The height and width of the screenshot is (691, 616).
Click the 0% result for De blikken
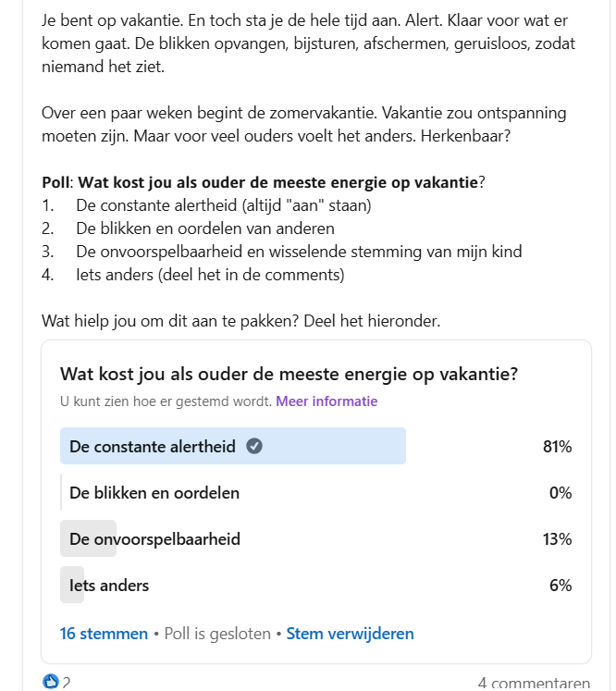point(561,493)
